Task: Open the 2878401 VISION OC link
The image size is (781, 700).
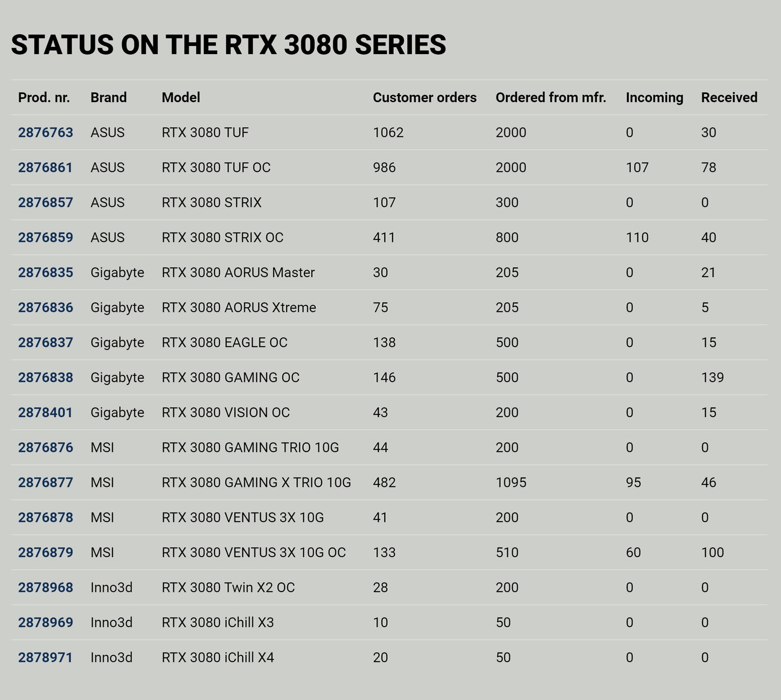Action: tap(45, 413)
